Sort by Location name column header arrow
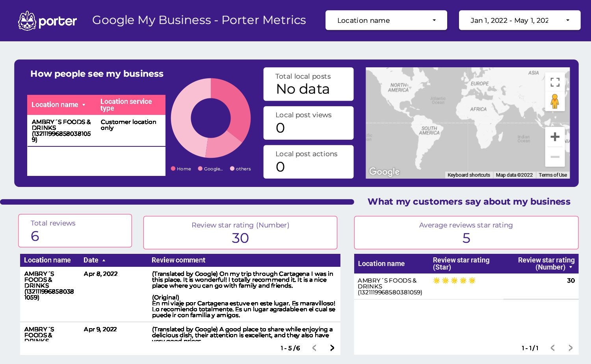 [x=84, y=105]
